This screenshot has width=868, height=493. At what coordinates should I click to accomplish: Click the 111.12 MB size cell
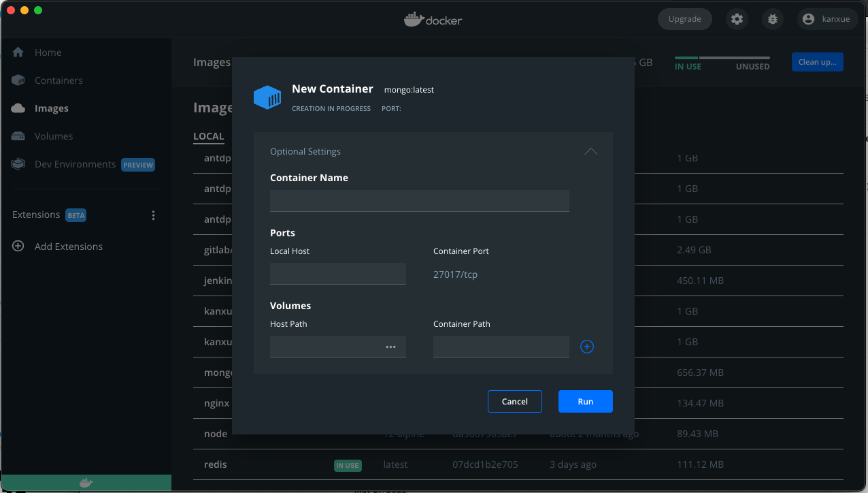[701, 464]
